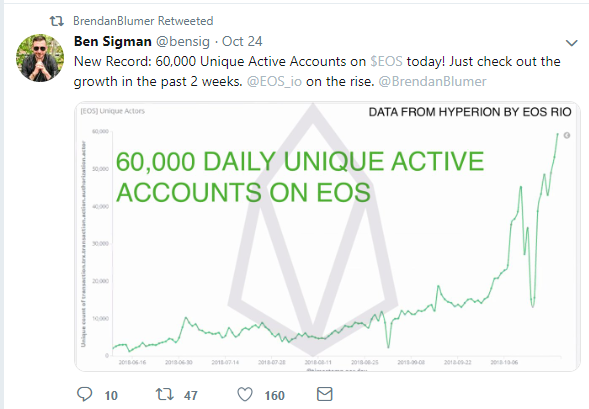Click the Oct 24 timestamp
589x409 pixels.
coord(242,41)
